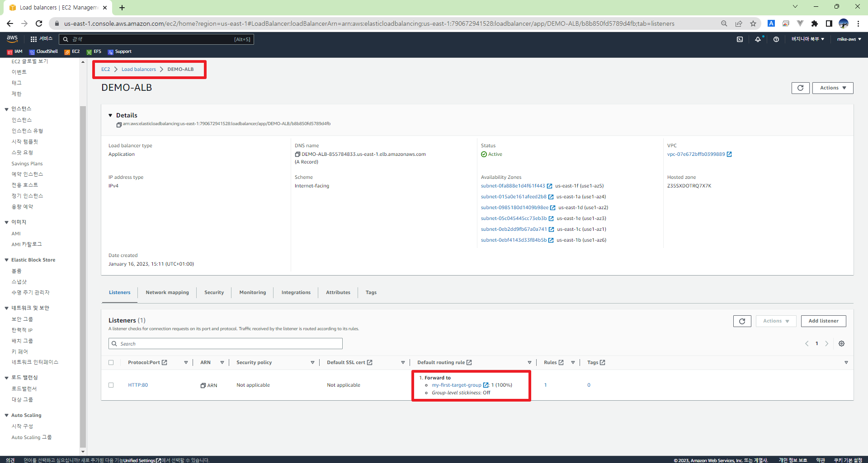Open new browser tab plus button
This screenshot has height=463, width=868.
tap(122, 7)
